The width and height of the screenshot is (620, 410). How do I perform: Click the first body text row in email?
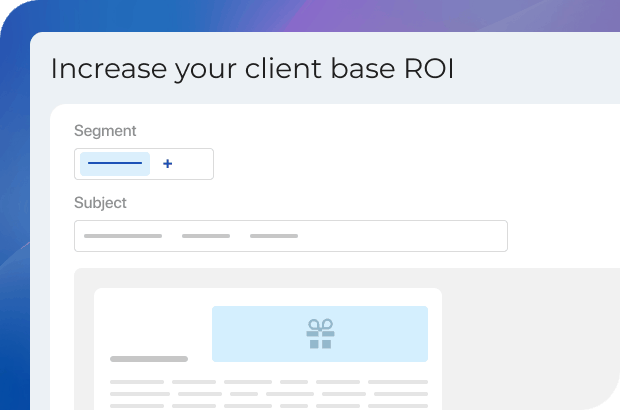268,381
